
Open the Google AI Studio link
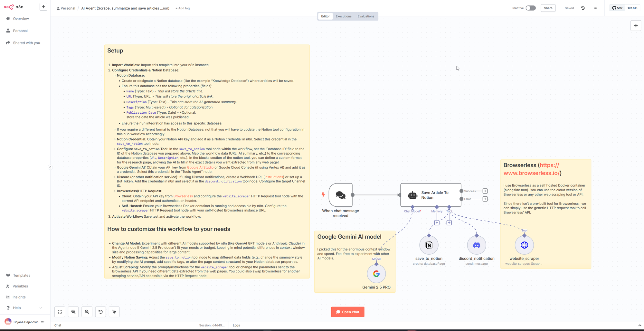200,167
